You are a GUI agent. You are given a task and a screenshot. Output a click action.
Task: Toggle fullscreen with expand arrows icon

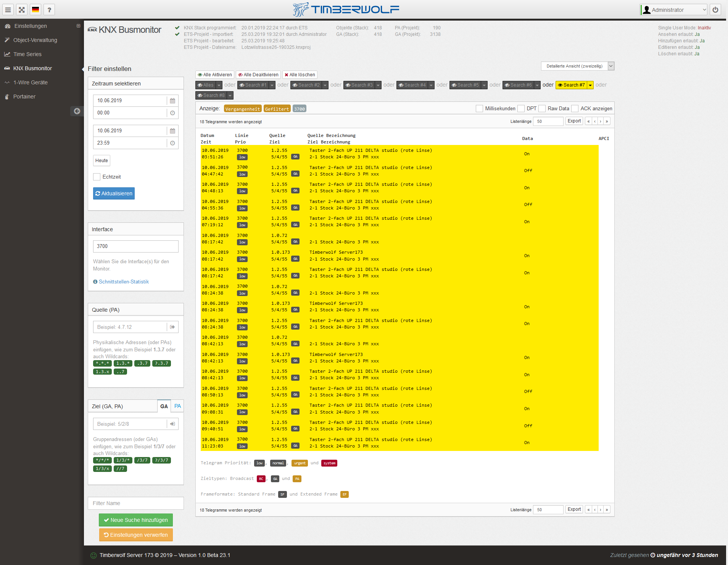pyautogui.click(x=22, y=10)
